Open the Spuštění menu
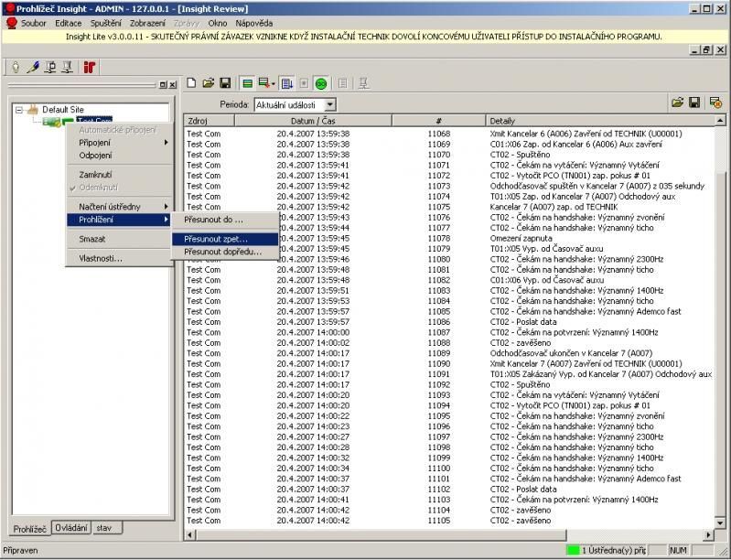This screenshot has width=731, height=560. click(x=106, y=22)
